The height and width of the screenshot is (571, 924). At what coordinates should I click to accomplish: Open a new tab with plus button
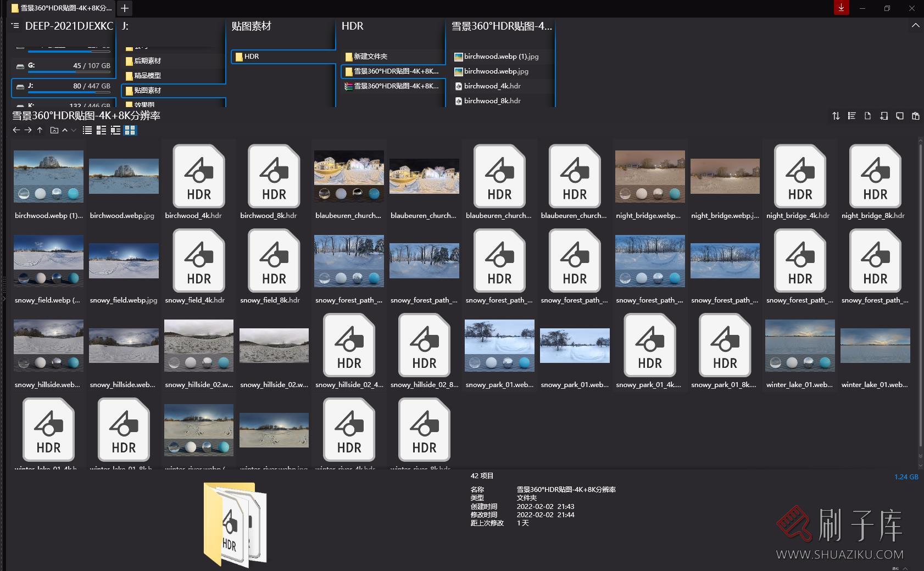(125, 8)
